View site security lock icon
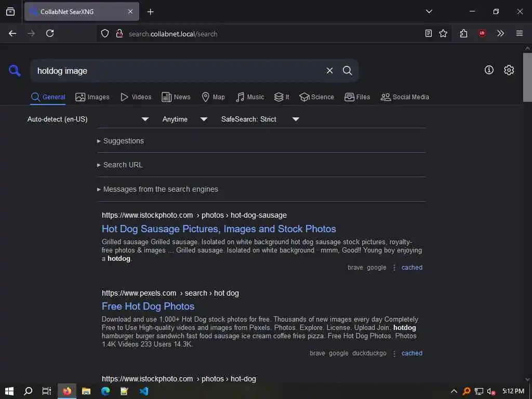532x399 pixels. click(119, 33)
